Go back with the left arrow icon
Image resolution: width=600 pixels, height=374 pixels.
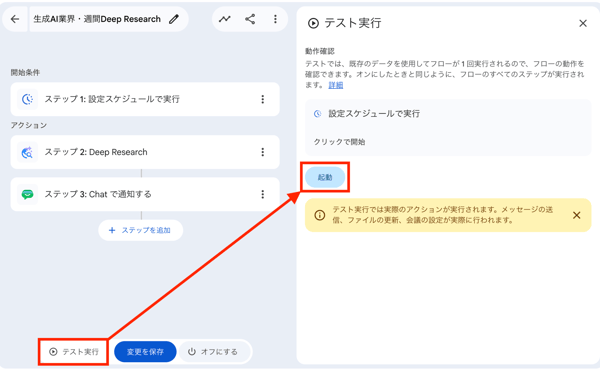pyautogui.click(x=15, y=19)
